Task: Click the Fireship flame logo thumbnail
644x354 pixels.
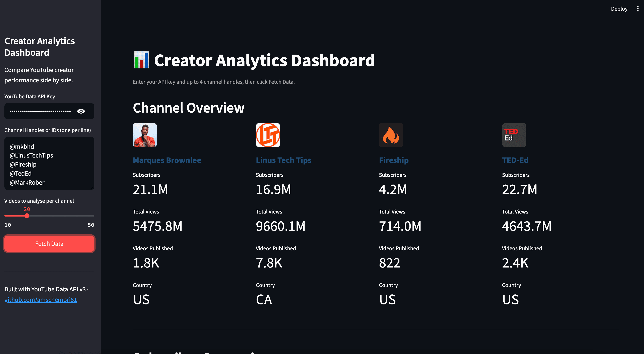Action: coord(391,135)
